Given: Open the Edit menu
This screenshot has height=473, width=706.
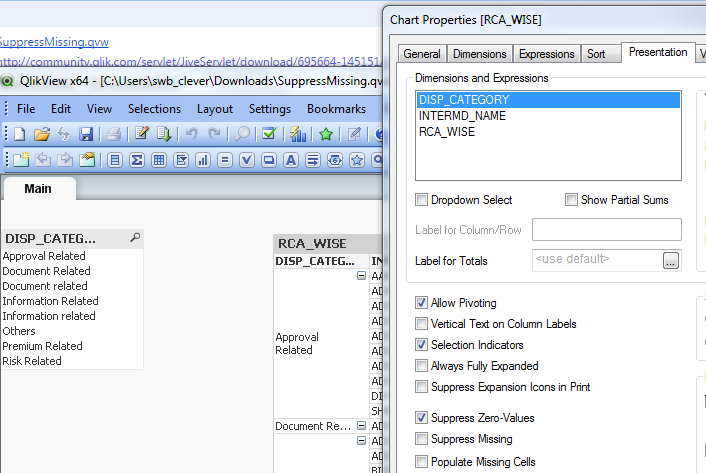Looking at the screenshot, I should click(x=61, y=109).
